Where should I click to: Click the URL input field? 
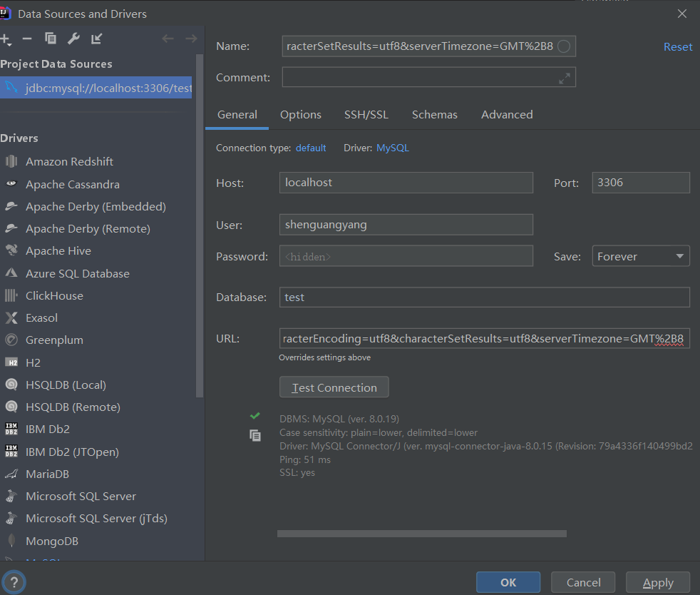pyautogui.click(x=485, y=339)
